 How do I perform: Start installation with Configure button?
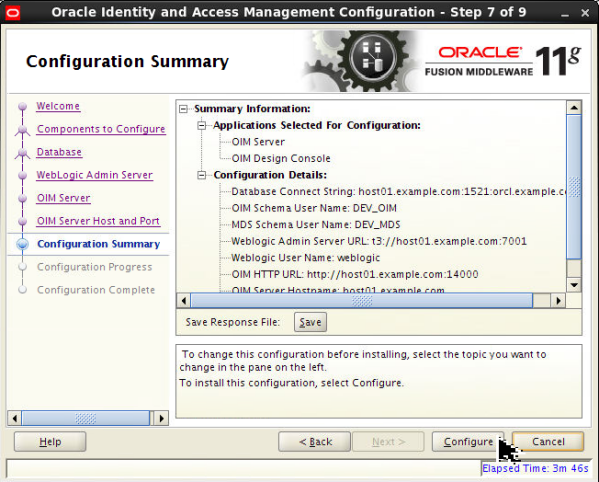point(468,442)
